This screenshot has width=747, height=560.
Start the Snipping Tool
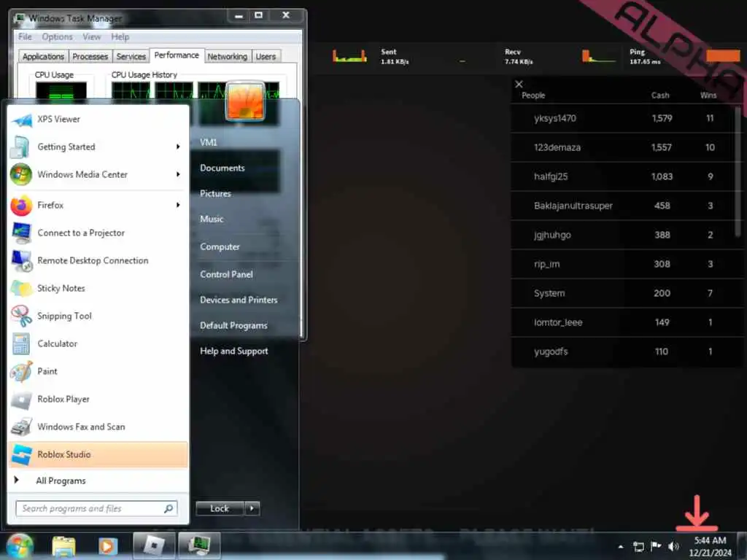click(98, 316)
